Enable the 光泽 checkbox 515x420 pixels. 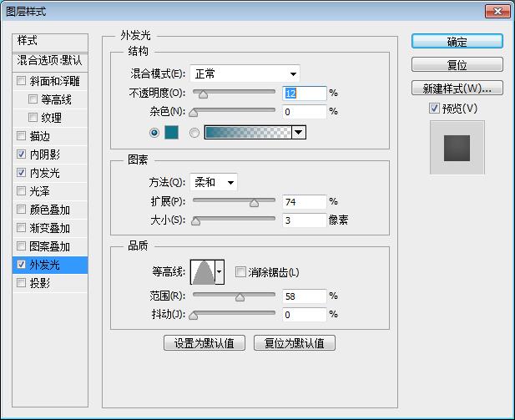click(x=21, y=190)
